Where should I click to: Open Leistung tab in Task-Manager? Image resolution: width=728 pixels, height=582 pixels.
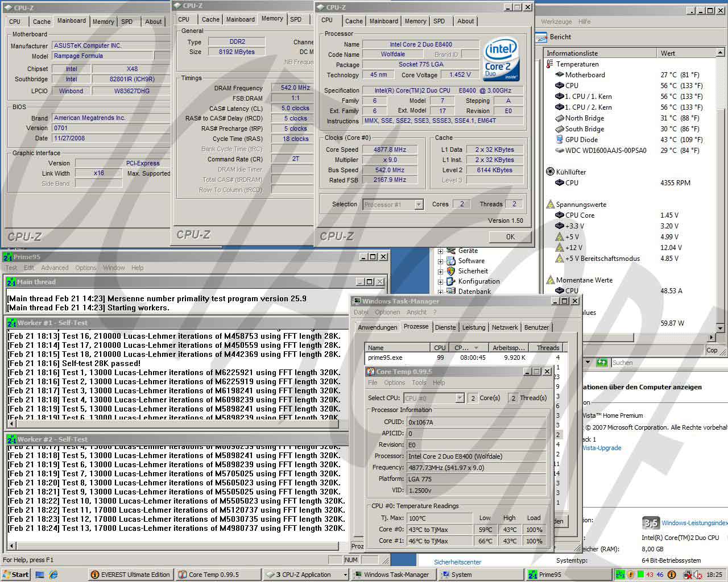point(474,327)
